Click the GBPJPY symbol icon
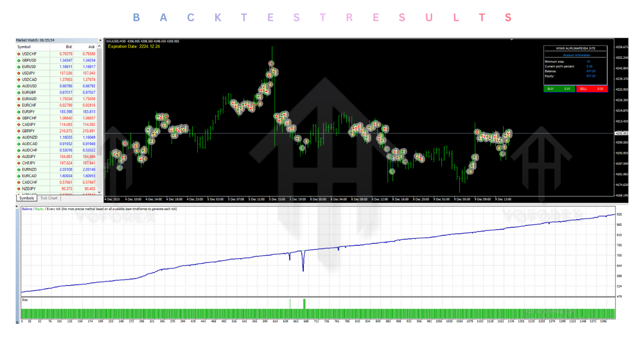 point(19,131)
